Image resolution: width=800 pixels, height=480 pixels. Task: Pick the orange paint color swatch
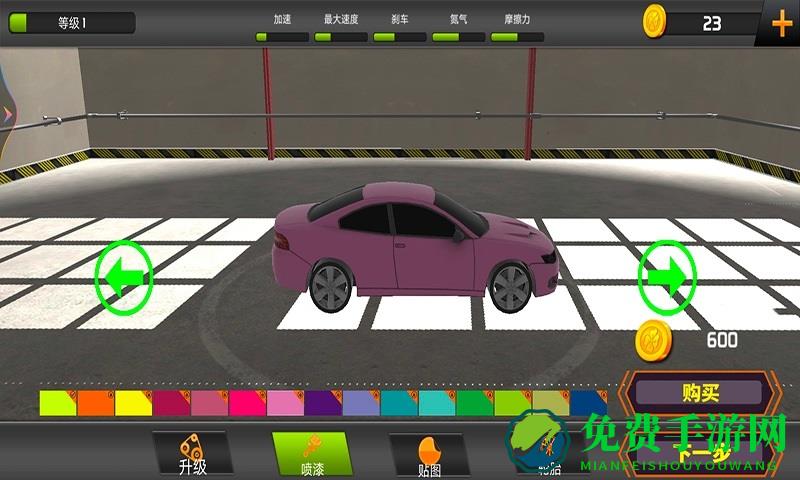tap(96, 403)
